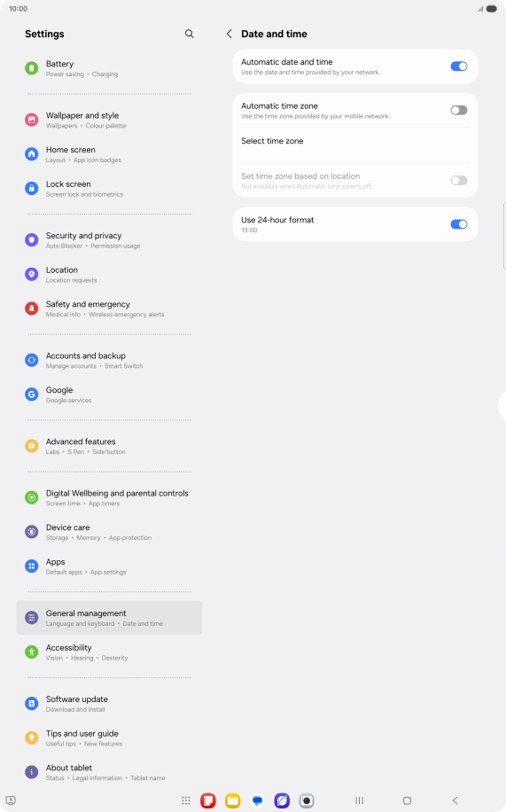Viewport: 506px width, 812px height.
Task: Open apps drawer grid icon
Action: [186, 800]
